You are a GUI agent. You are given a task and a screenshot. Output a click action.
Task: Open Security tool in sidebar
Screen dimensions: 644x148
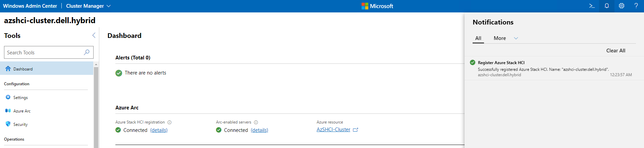20,125
